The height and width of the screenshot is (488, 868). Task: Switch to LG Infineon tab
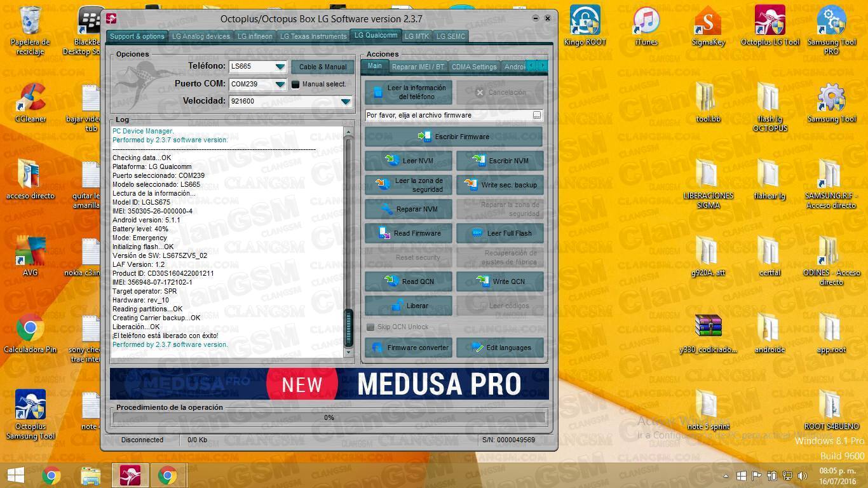pos(255,36)
